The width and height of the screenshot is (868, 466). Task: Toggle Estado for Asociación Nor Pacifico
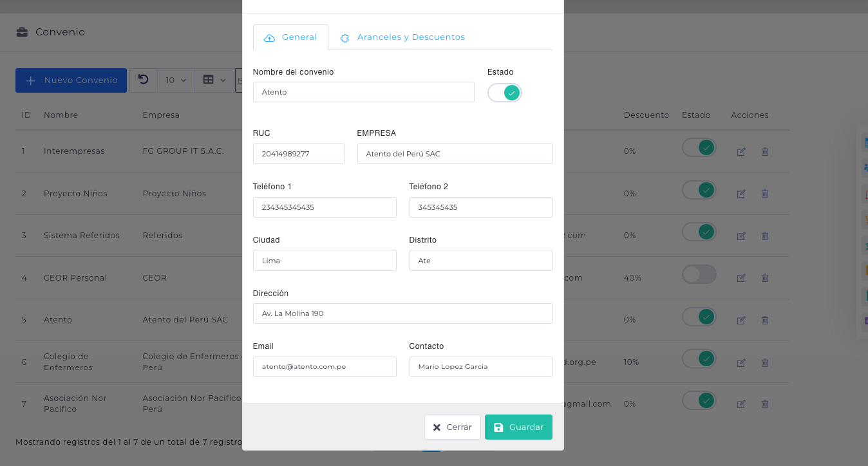click(x=699, y=400)
